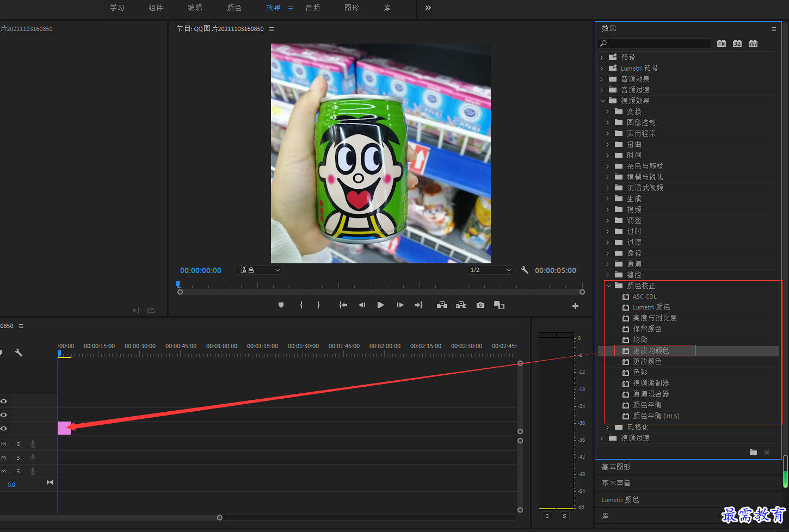The height and width of the screenshot is (532, 789).
Task: Collapse the 视频效果 folder
Action: tap(602, 101)
